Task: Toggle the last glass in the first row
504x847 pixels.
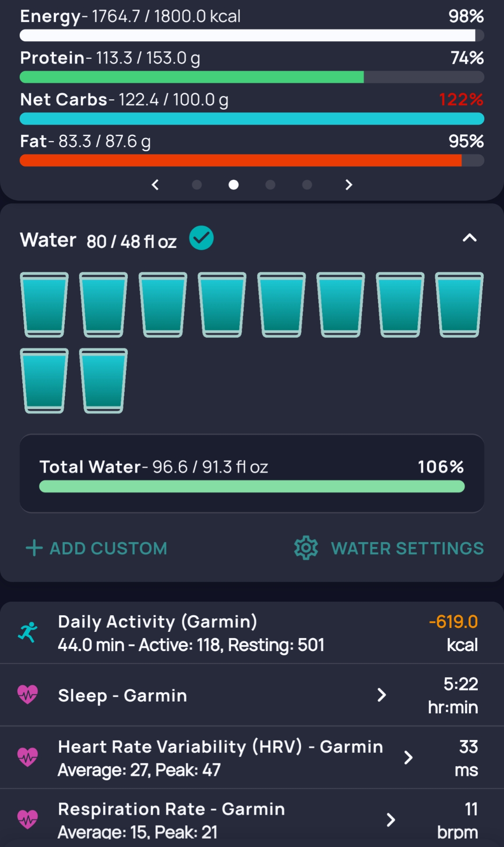Action: [459, 305]
